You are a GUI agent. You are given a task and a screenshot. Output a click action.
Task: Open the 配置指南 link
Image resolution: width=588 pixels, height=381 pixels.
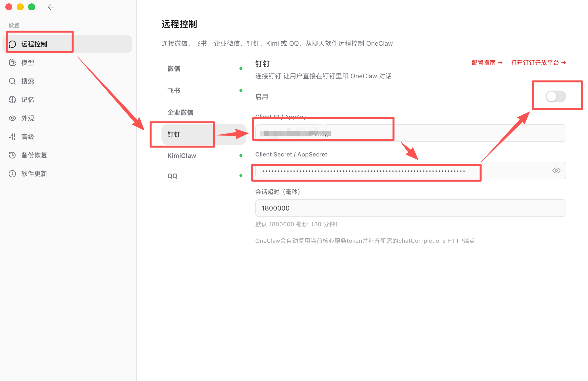click(x=484, y=62)
